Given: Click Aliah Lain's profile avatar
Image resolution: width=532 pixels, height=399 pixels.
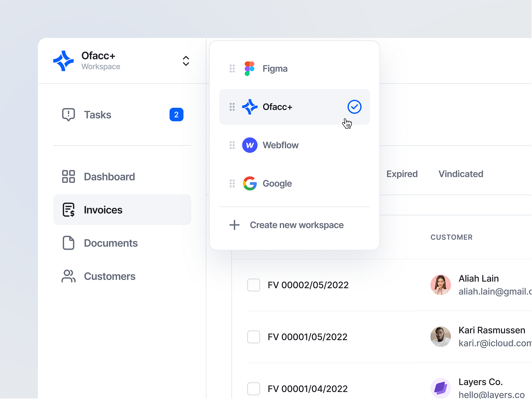Looking at the screenshot, I should (x=441, y=285).
